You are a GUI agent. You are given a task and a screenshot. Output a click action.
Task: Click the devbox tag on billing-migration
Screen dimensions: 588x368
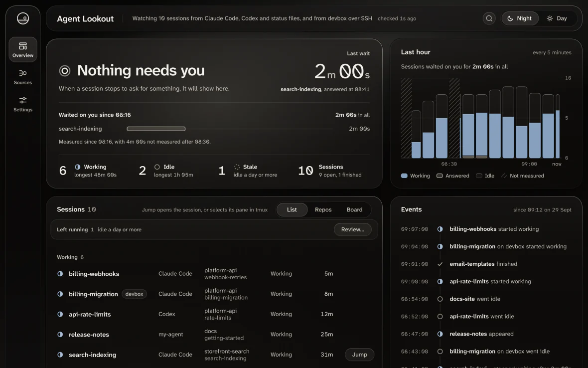[x=134, y=294]
